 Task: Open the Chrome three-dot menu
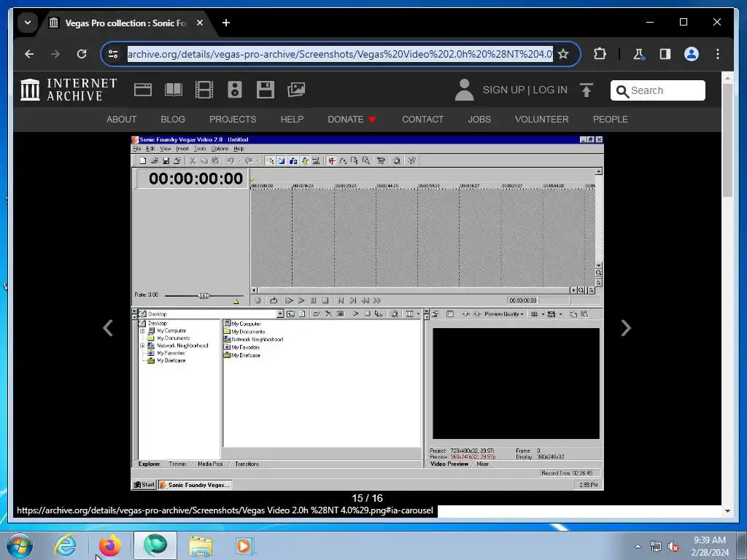click(x=718, y=54)
